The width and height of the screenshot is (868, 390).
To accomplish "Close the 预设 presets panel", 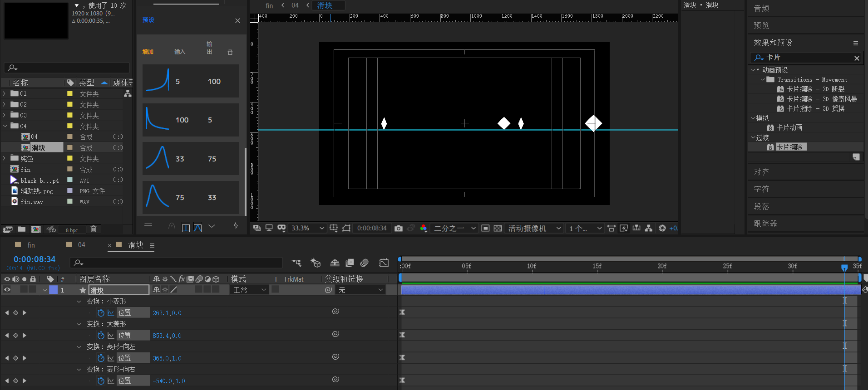I will click(237, 20).
